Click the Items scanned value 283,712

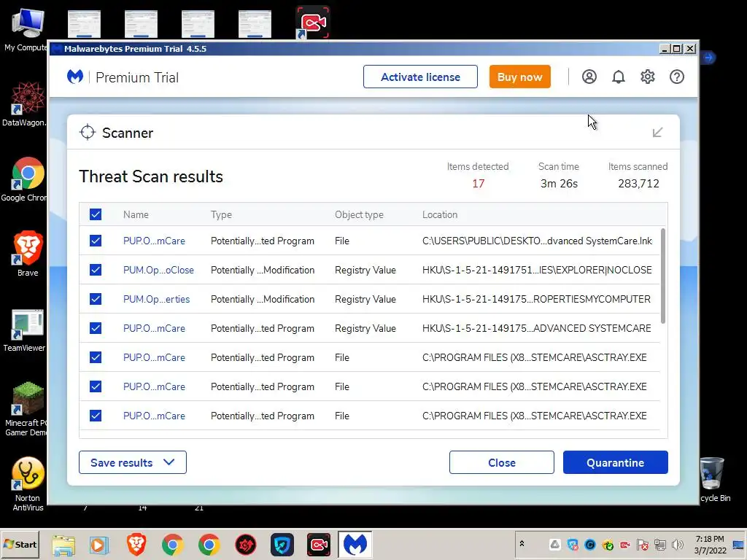pos(638,183)
